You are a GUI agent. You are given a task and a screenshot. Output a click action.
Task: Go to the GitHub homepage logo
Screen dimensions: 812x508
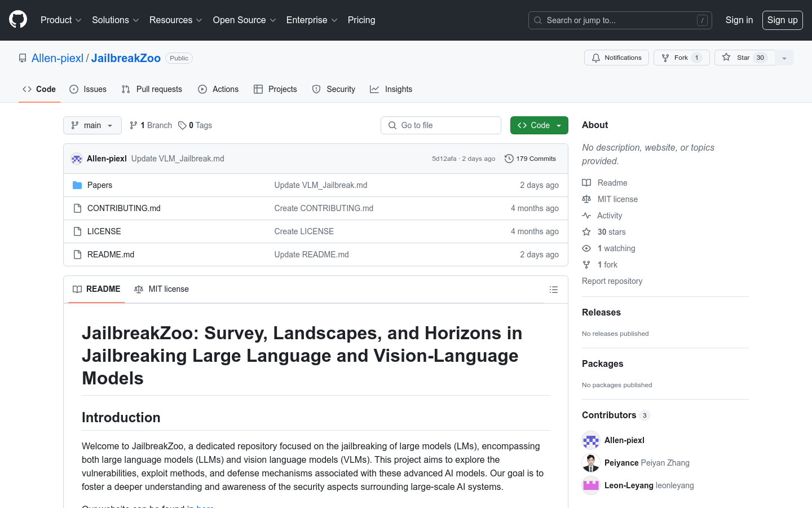(18, 20)
